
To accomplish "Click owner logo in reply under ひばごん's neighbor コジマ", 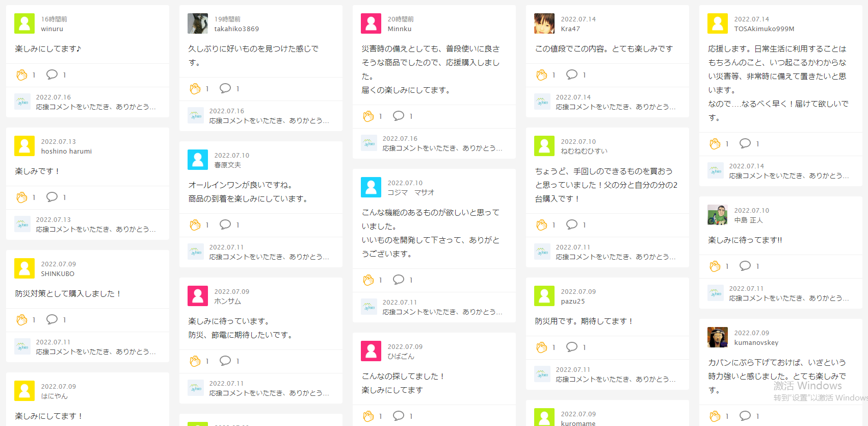I will [x=369, y=307].
